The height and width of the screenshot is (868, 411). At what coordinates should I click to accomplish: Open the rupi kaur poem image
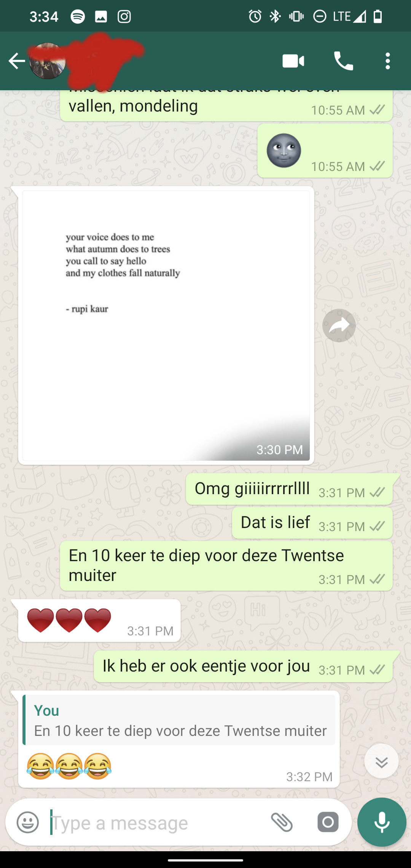[166, 325]
